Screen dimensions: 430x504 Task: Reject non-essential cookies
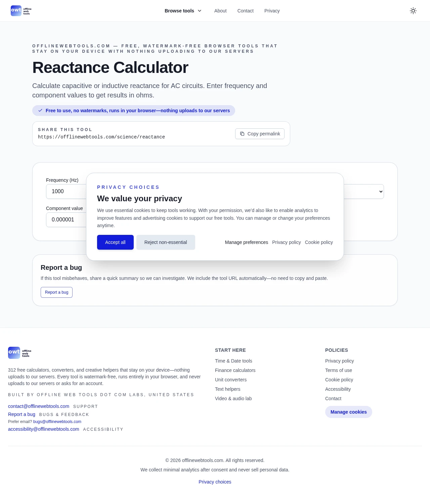point(166,242)
